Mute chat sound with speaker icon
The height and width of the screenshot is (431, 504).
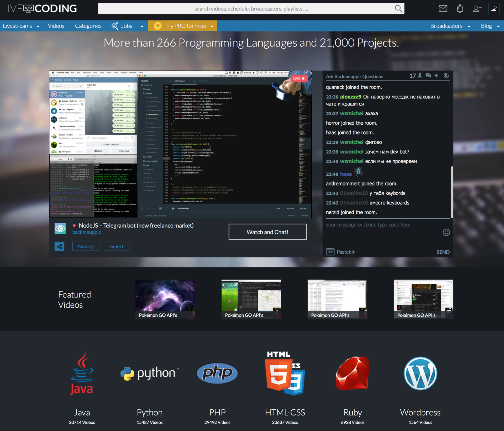click(436, 76)
